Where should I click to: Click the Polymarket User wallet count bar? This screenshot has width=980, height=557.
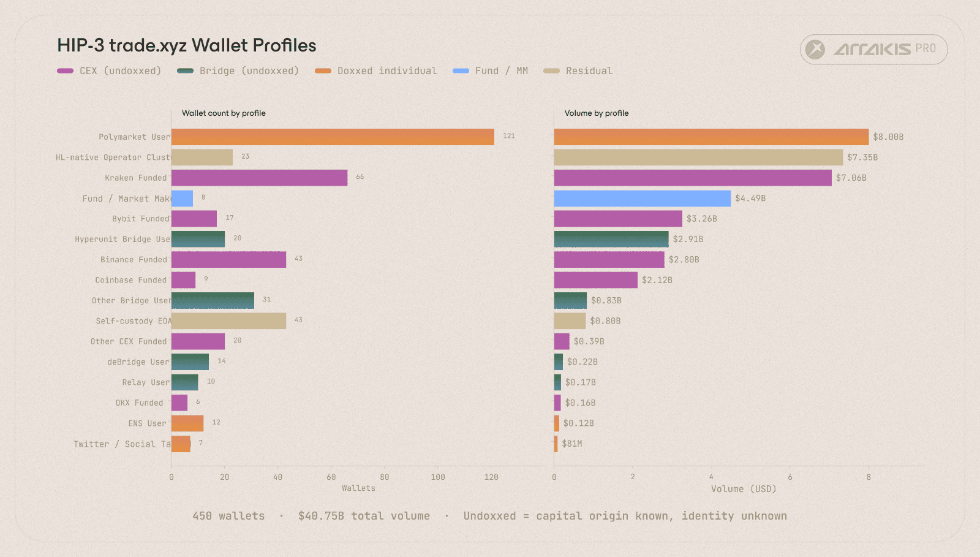333,137
